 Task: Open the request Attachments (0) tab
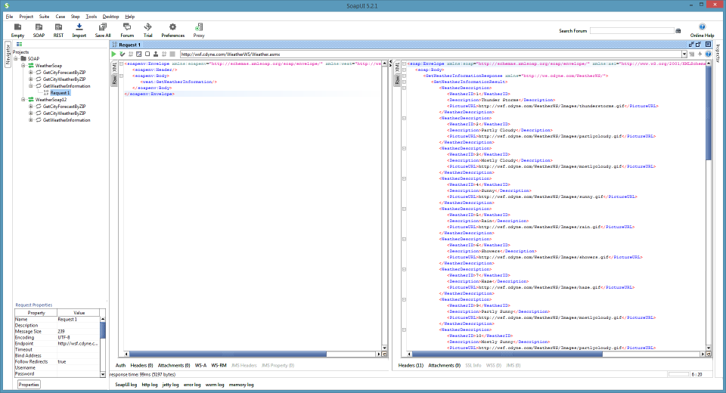pyautogui.click(x=174, y=365)
